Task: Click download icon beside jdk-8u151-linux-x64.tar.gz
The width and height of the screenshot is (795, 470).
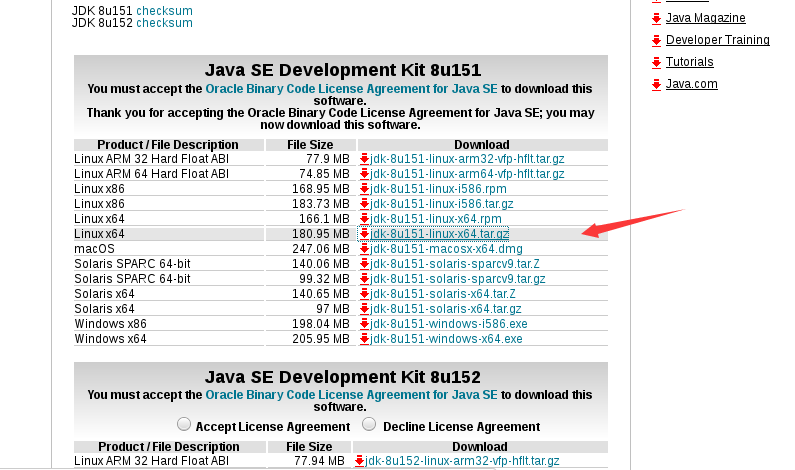Action: [x=364, y=234]
